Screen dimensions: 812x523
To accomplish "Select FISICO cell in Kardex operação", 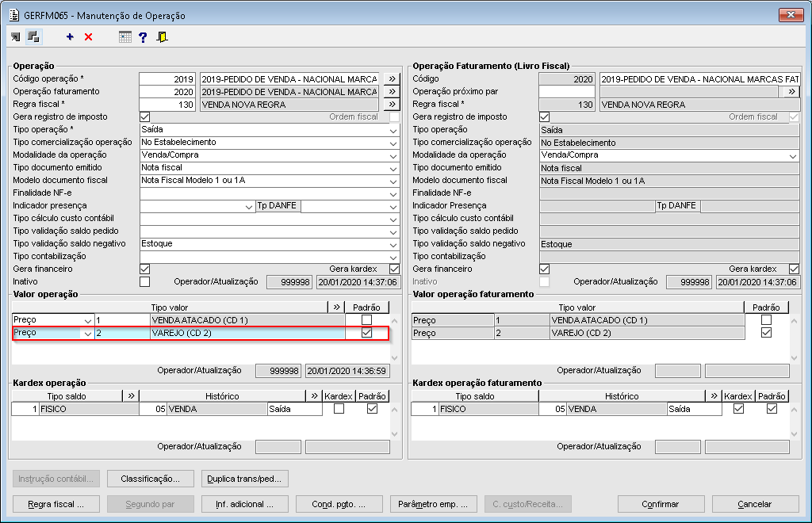I will tap(89, 409).
